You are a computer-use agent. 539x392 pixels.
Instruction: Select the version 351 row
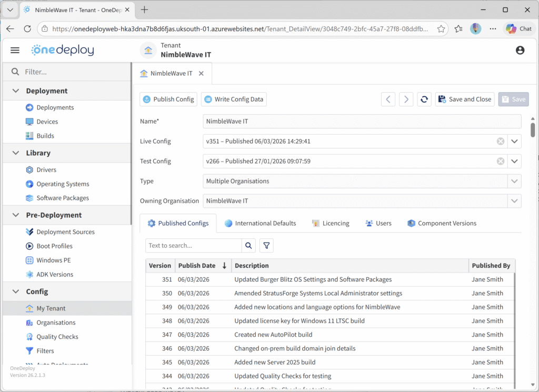point(330,279)
